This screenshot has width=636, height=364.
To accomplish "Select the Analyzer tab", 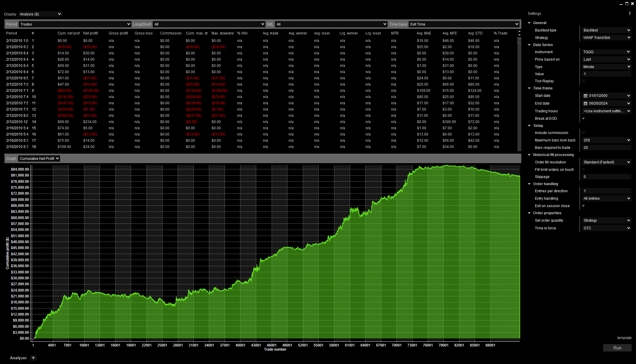I will 18,358.
